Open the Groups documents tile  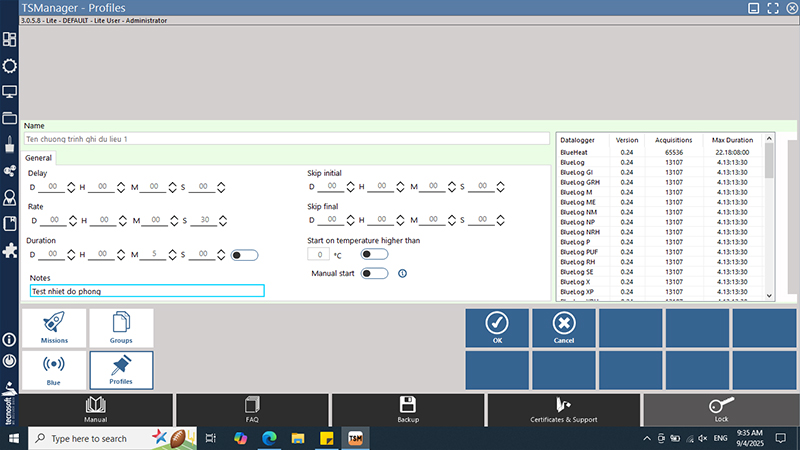(x=121, y=327)
